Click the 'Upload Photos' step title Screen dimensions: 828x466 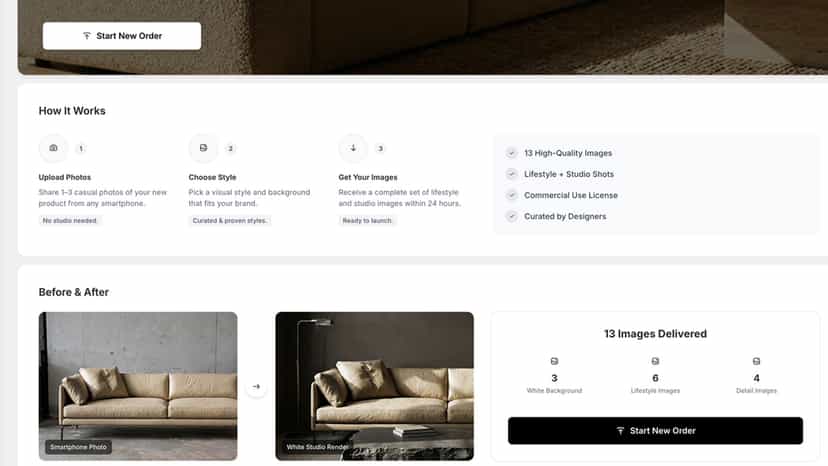(64, 178)
